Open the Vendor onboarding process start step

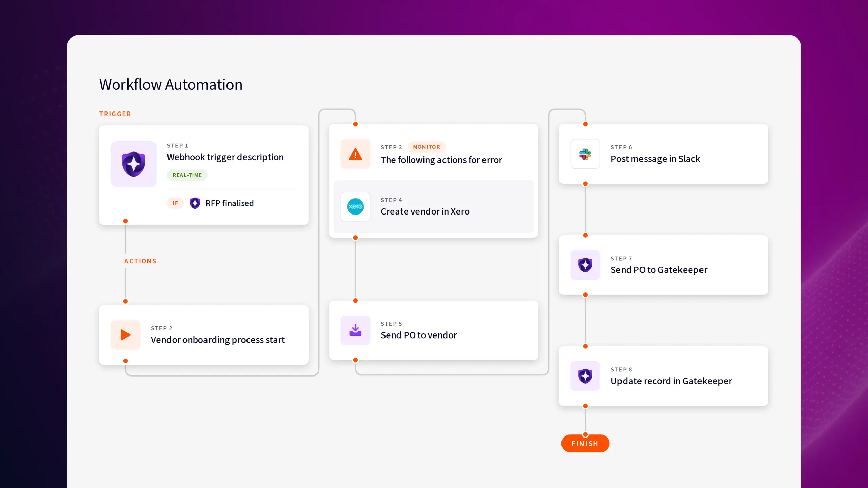pyautogui.click(x=204, y=335)
